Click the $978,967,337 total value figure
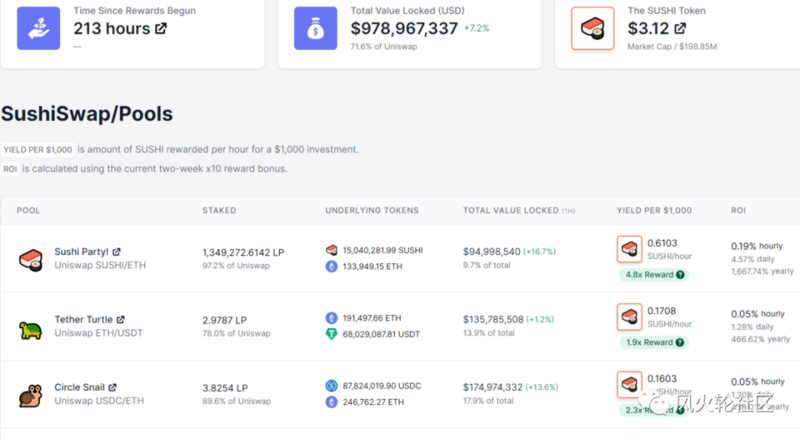800x439 pixels. point(404,29)
